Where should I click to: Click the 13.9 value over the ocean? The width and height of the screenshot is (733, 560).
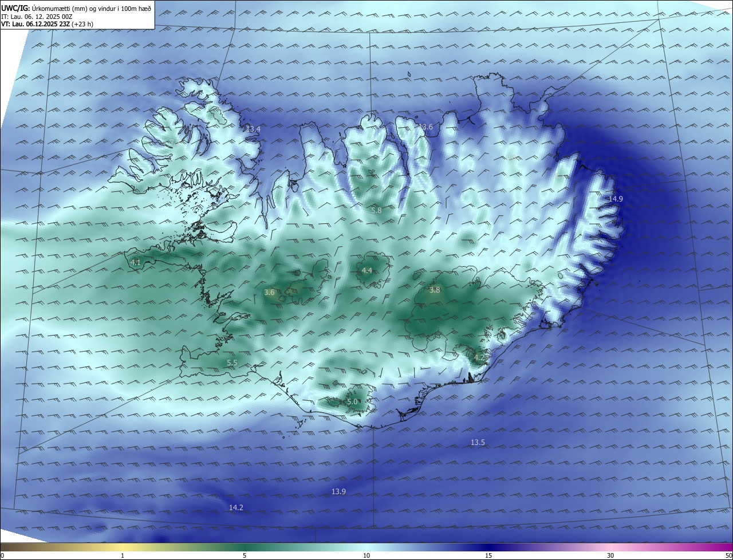pyautogui.click(x=338, y=491)
